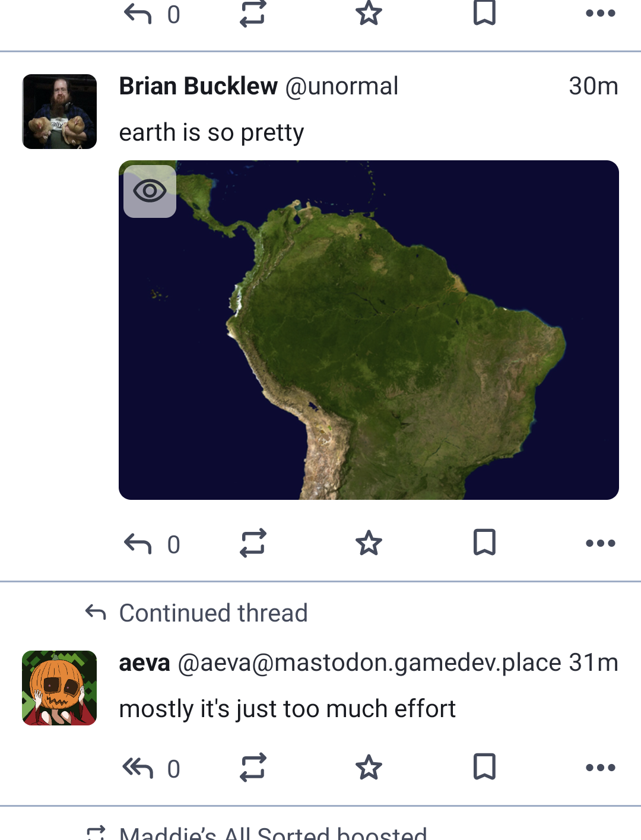Open more options for aeva's post
The width and height of the screenshot is (641, 840).
tap(600, 768)
